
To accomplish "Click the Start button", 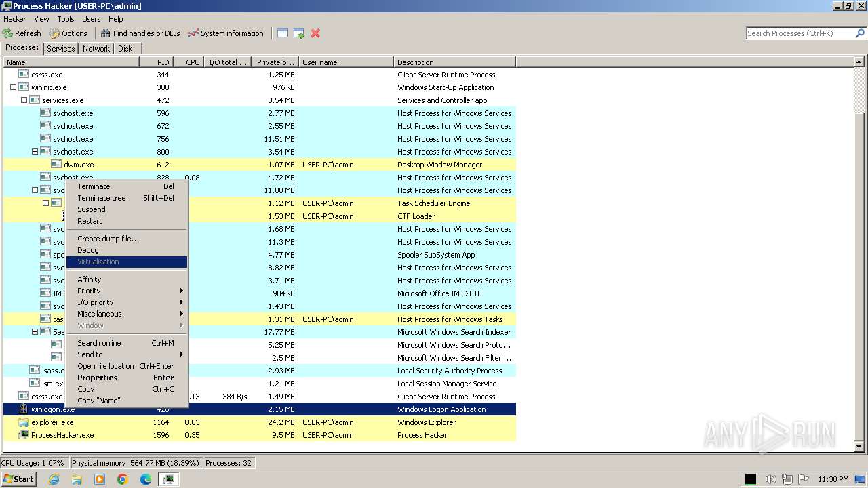I will click(18, 479).
